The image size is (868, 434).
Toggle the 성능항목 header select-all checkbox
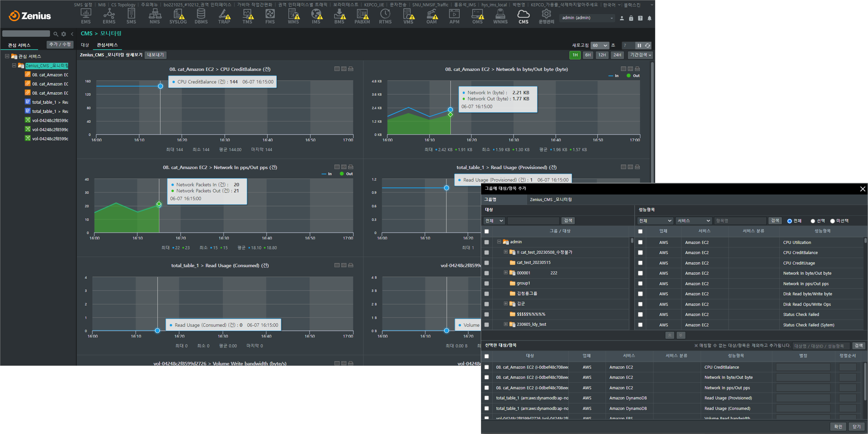point(640,231)
